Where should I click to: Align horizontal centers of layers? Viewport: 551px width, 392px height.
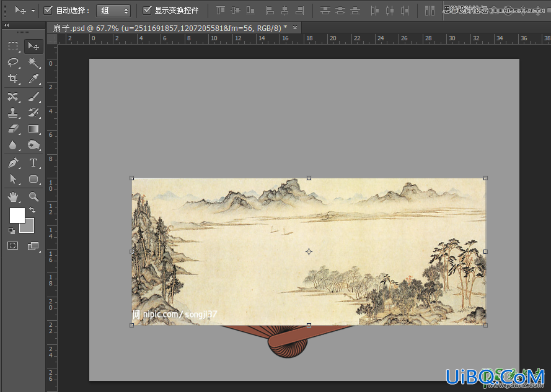[x=284, y=11]
